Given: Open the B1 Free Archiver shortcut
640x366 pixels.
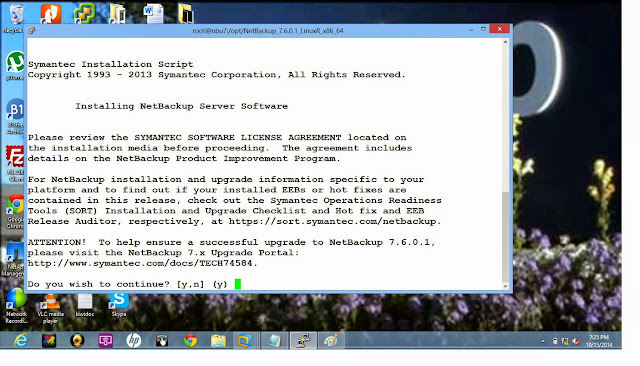Looking at the screenshot, I should pos(16,116).
